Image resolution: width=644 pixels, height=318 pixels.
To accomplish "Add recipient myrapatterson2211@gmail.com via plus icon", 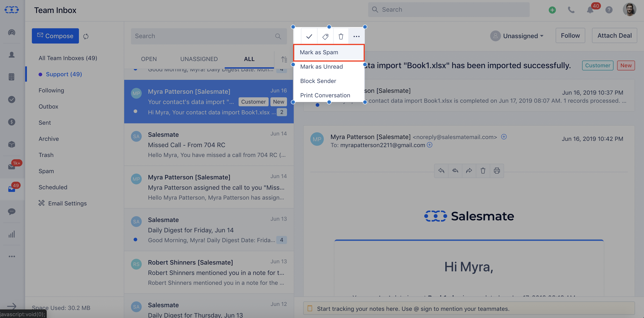I will (429, 145).
